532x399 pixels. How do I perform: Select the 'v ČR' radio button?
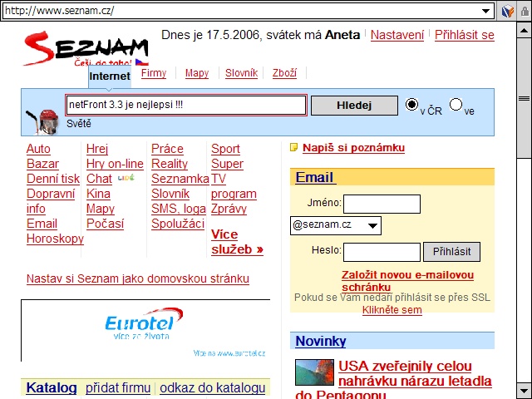(411, 105)
